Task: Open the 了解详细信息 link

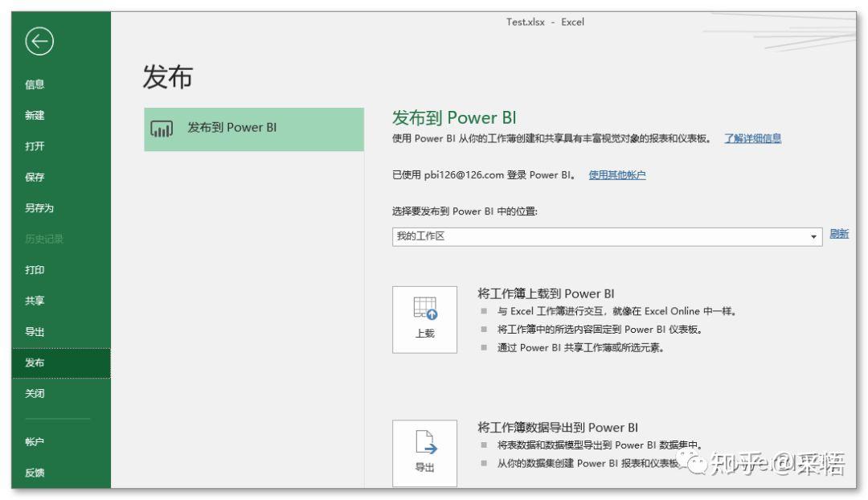Action: pos(753,138)
